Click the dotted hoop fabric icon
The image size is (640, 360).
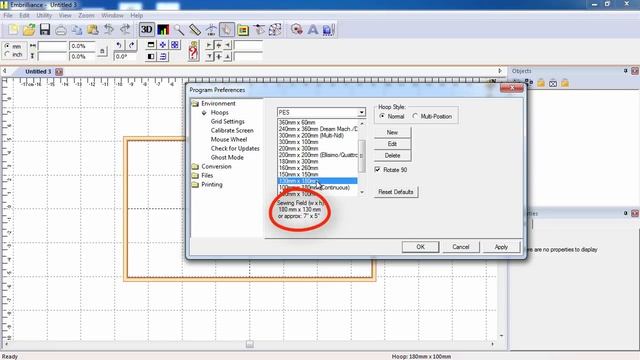(x=275, y=29)
